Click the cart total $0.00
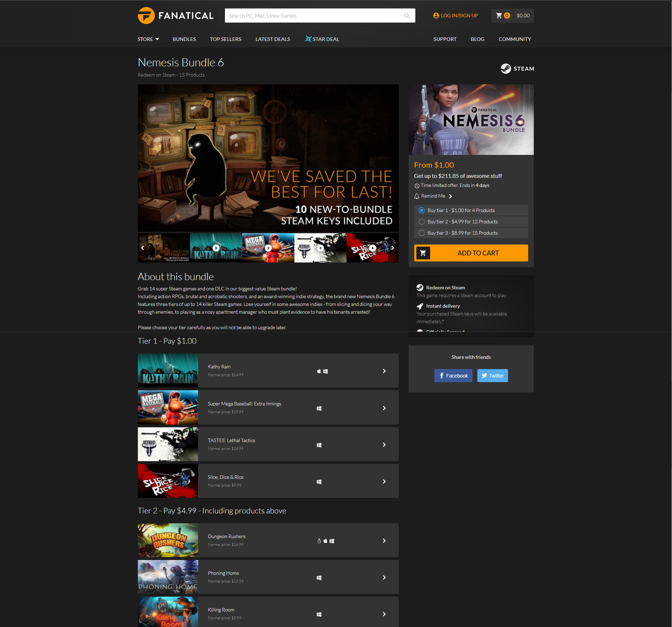Viewport: 672px width, 627px height. click(523, 16)
